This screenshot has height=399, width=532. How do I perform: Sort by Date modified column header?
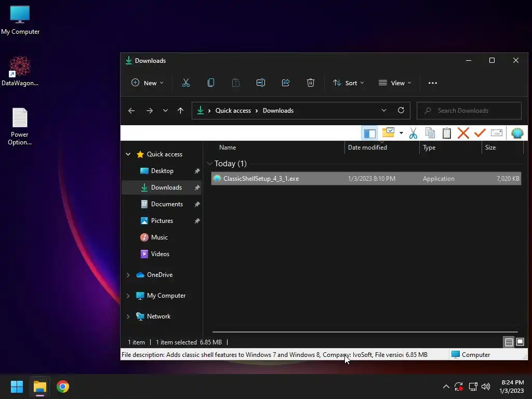coord(382,148)
